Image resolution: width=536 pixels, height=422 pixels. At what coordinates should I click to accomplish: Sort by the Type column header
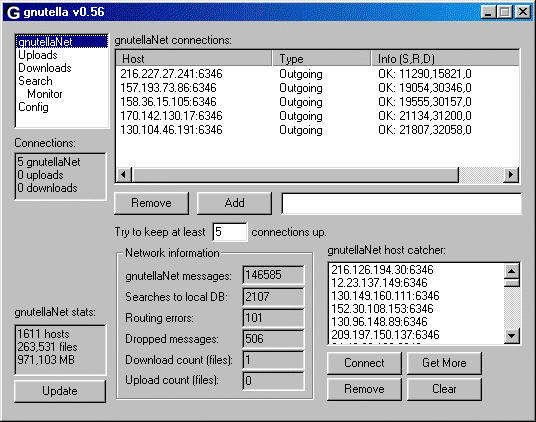321,59
